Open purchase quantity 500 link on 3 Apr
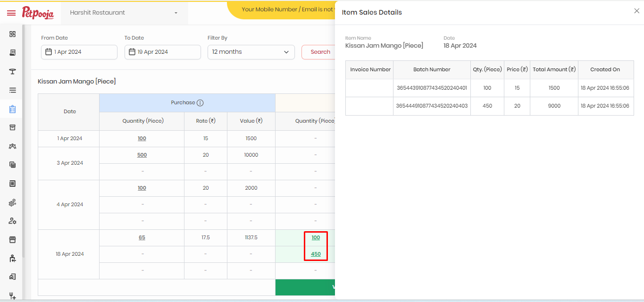This screenshot has width=644, height=302. point(142,155)
